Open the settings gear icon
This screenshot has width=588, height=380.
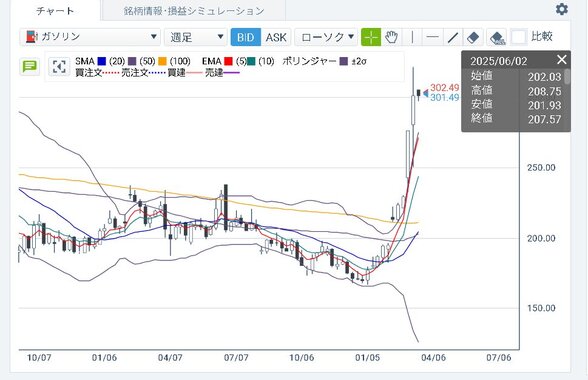click(561, 9)
